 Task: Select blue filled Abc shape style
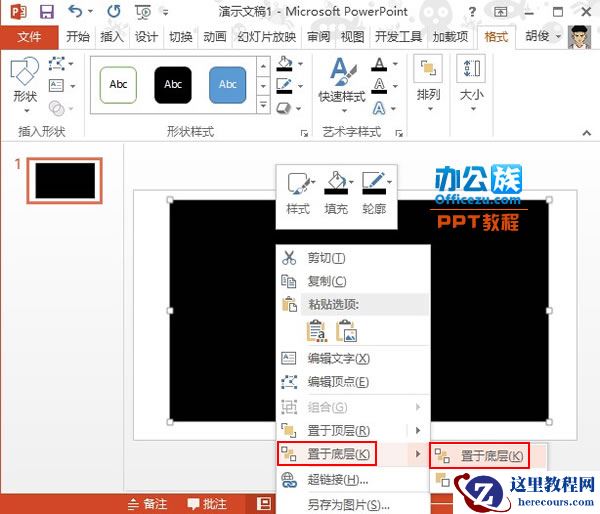click(x=228, y=85)
